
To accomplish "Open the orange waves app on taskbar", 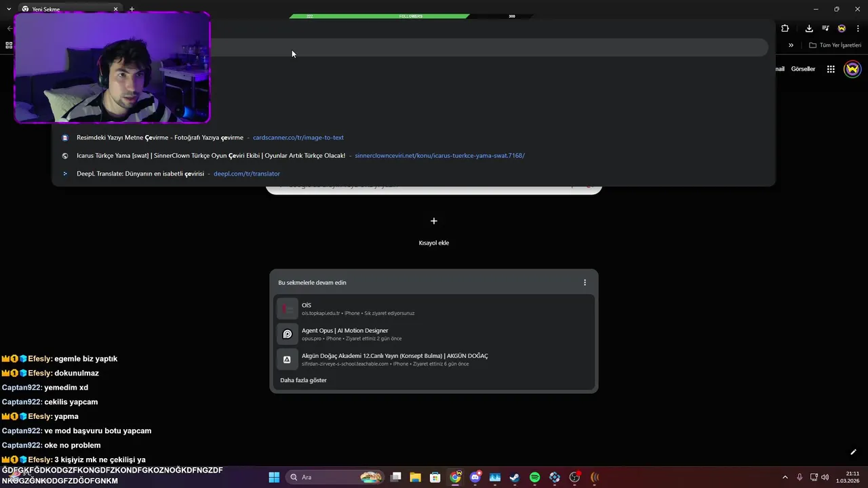I will (595, 477).
